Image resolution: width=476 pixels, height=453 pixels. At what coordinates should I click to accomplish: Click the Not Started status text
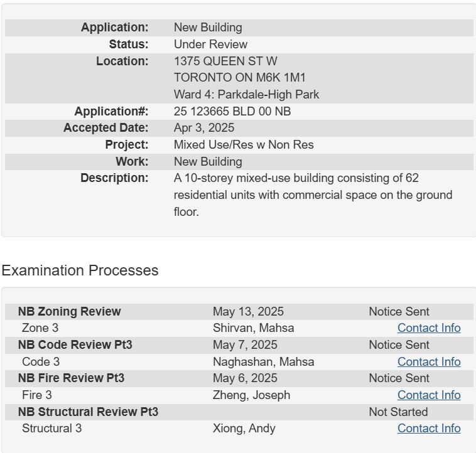tap(398, 412)
